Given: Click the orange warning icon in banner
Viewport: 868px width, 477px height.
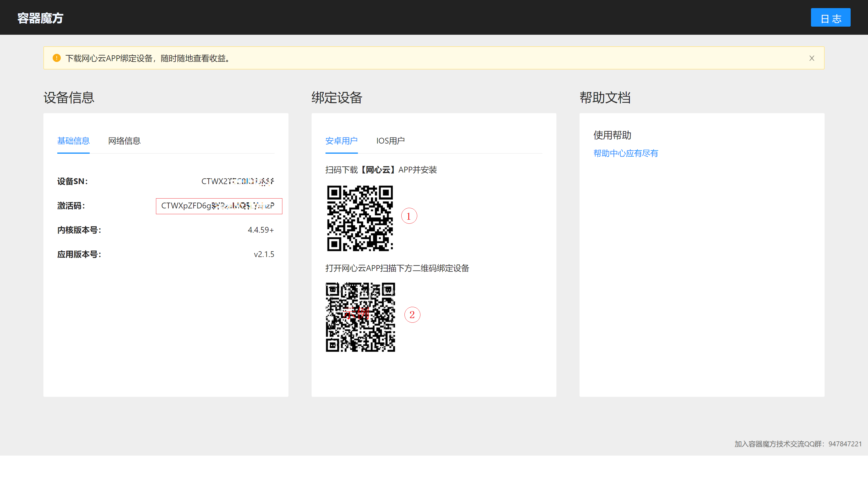Looking at the screenshot, I should coord(57,58).
